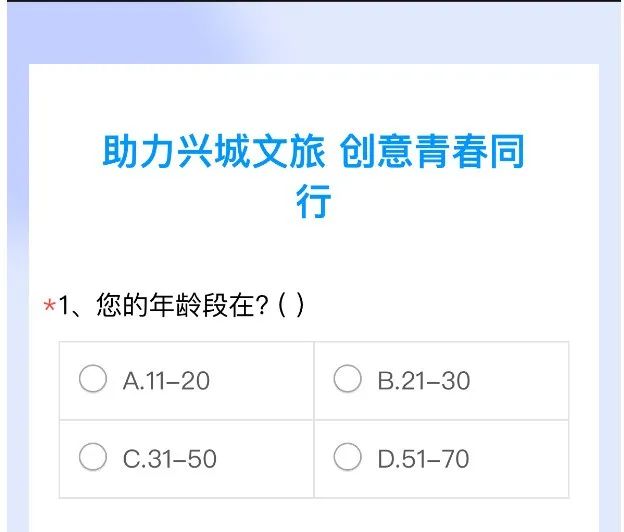Click "创意青春同" in the survey title
Viewport: 624px width, 532px height.
click(x=433, y=152)
